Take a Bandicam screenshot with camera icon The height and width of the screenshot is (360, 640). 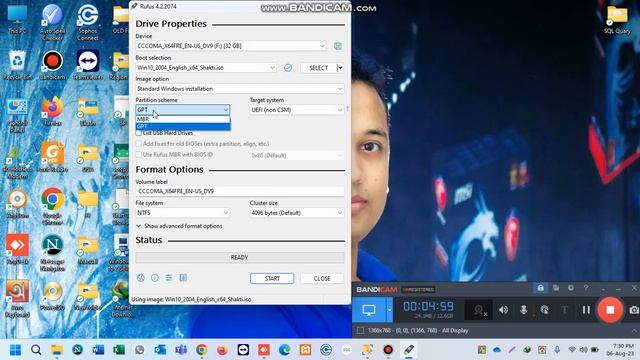[x=633, y=310]
